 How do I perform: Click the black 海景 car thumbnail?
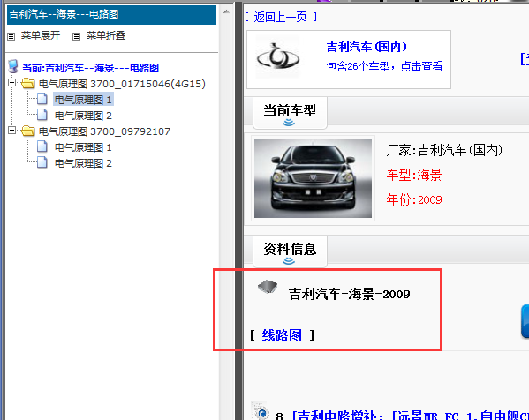[x=314, y=178]
